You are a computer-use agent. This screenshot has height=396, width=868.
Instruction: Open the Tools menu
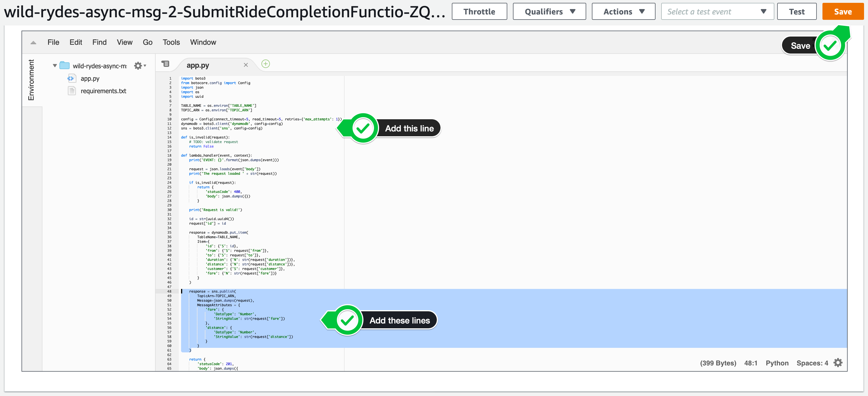click(x=171, y=42)
